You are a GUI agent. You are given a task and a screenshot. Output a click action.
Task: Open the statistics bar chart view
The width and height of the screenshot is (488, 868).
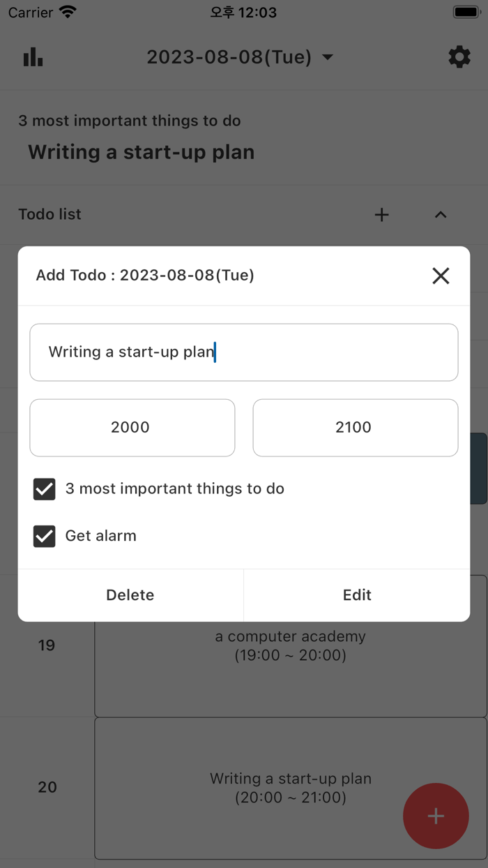[x=33, y=57]
